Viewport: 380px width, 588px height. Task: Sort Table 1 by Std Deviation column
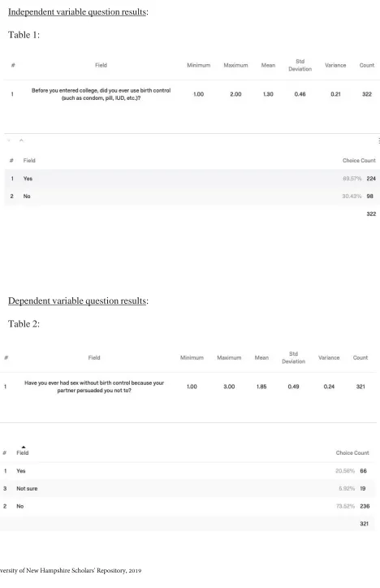(300, 65)
